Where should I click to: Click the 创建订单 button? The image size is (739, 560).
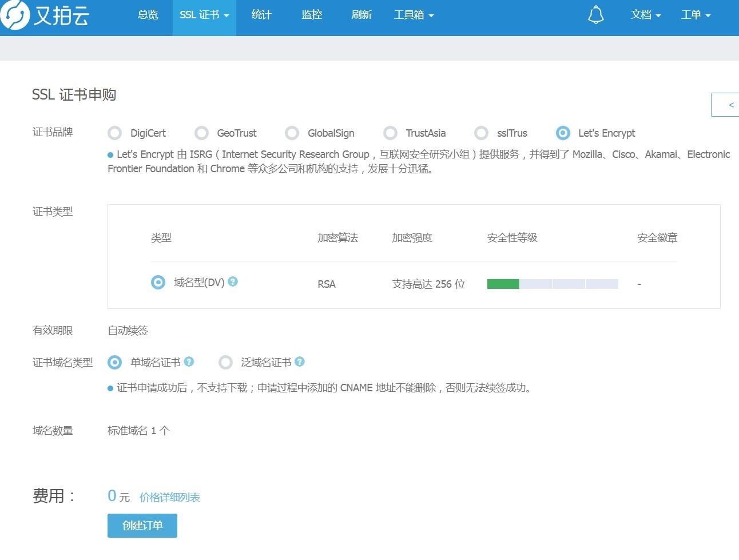[x=142, y=526]
